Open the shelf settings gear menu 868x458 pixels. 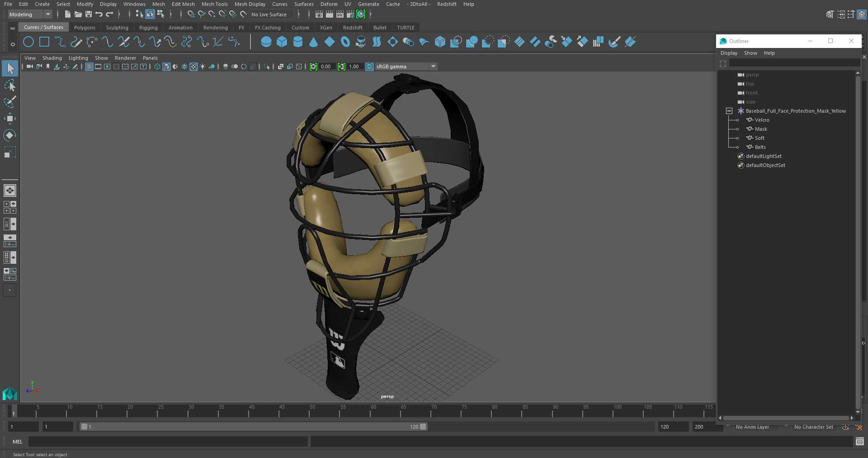coord(13,44)
